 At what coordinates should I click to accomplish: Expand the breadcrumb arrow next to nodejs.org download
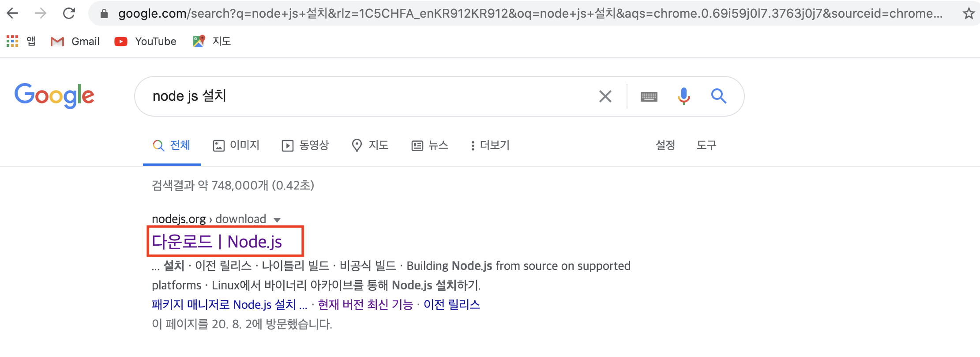click(x=277, y=220)
